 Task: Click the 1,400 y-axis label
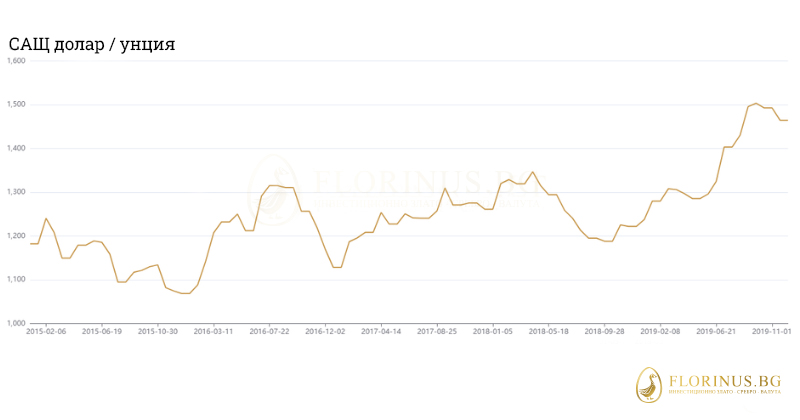[15, 149]
